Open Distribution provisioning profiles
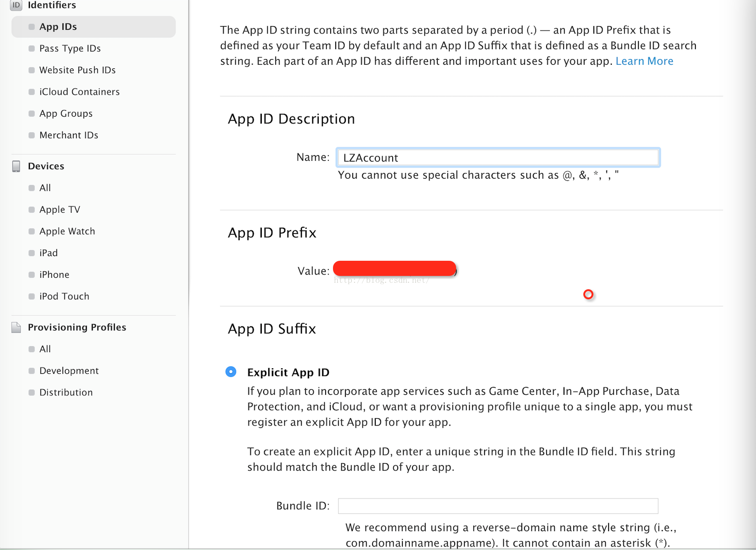 pyautogui.click(x=66, y=393)
